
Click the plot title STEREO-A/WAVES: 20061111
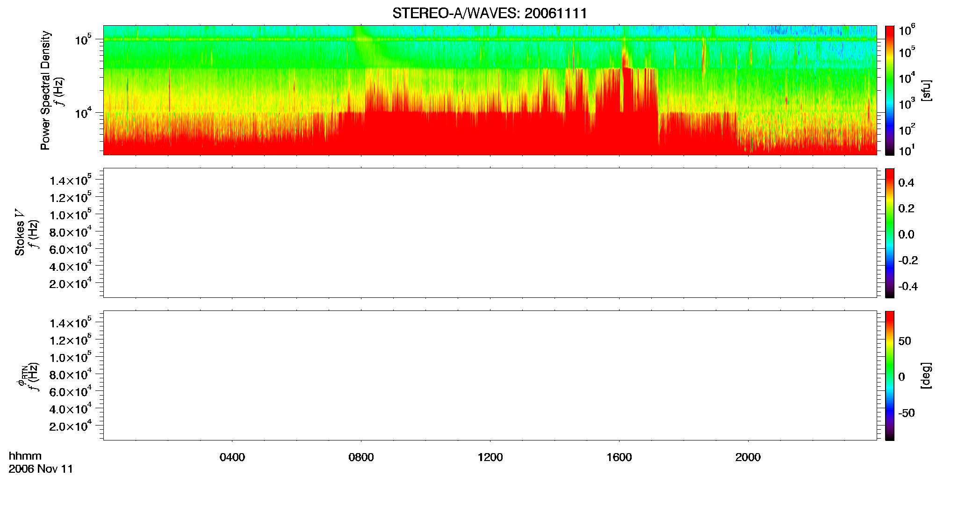tap(490, 13)
